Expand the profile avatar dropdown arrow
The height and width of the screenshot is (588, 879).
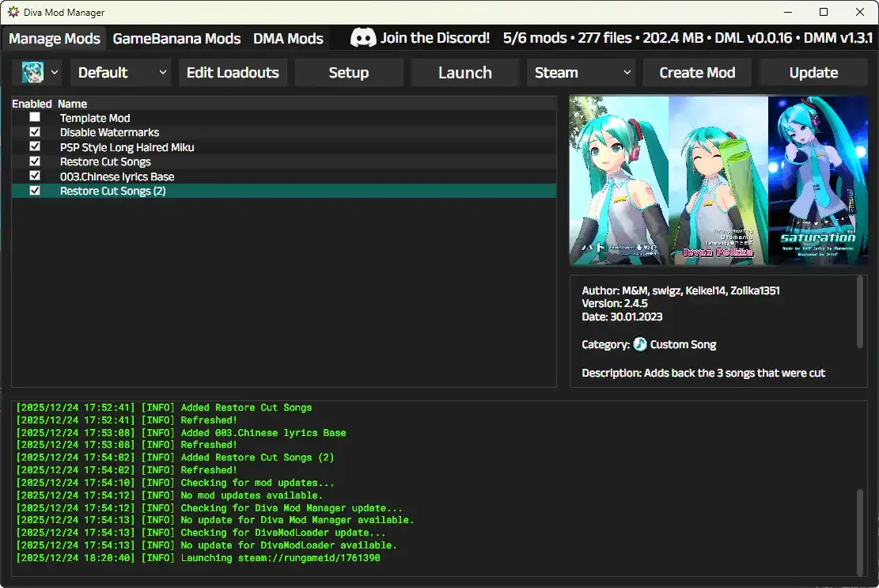pyautogui.click(x=53, y=72)
